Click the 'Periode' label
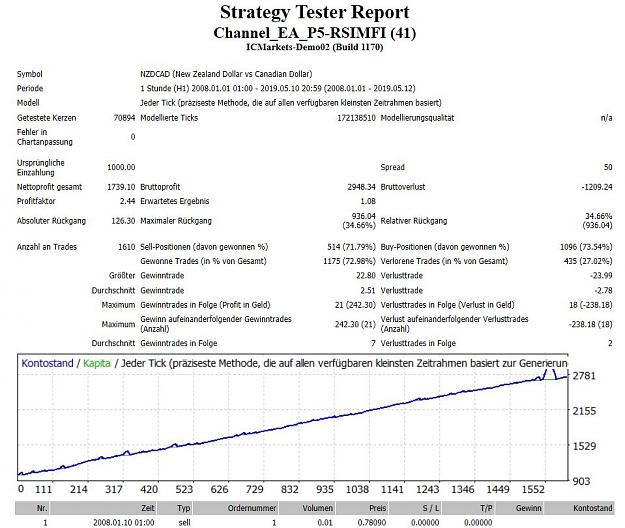625x528 pixels. (30, 88)
